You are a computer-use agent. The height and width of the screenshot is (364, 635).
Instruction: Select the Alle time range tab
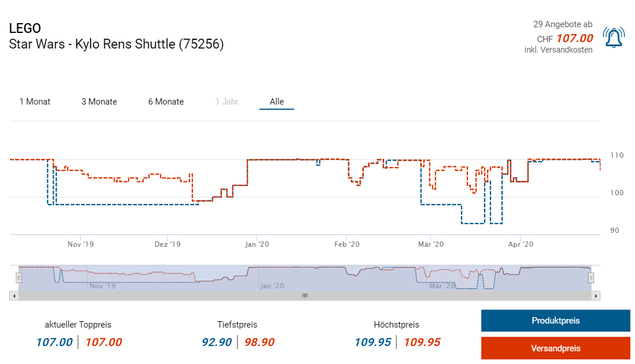pos(277,102)
